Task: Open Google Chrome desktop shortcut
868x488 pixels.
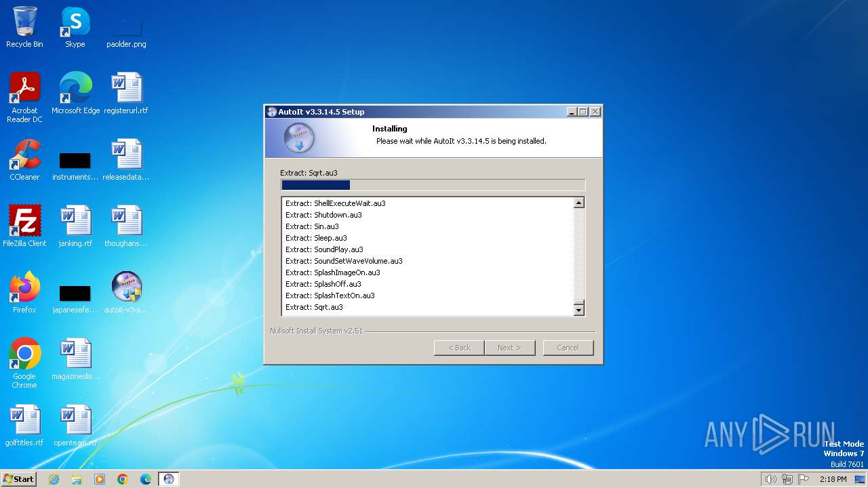Action: [x=24, y=363]
